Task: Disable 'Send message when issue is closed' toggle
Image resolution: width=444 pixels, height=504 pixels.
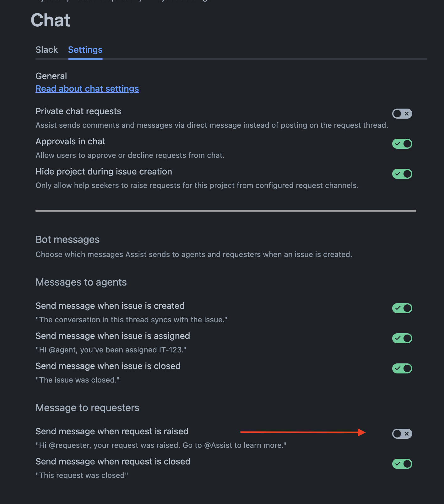Action: click(x=402, y=368)
